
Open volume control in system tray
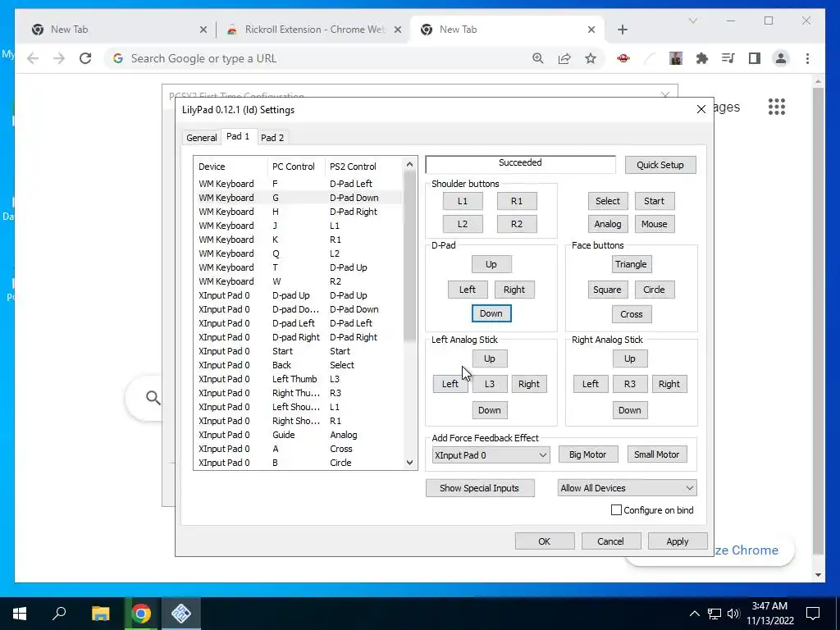pos(733,614)
